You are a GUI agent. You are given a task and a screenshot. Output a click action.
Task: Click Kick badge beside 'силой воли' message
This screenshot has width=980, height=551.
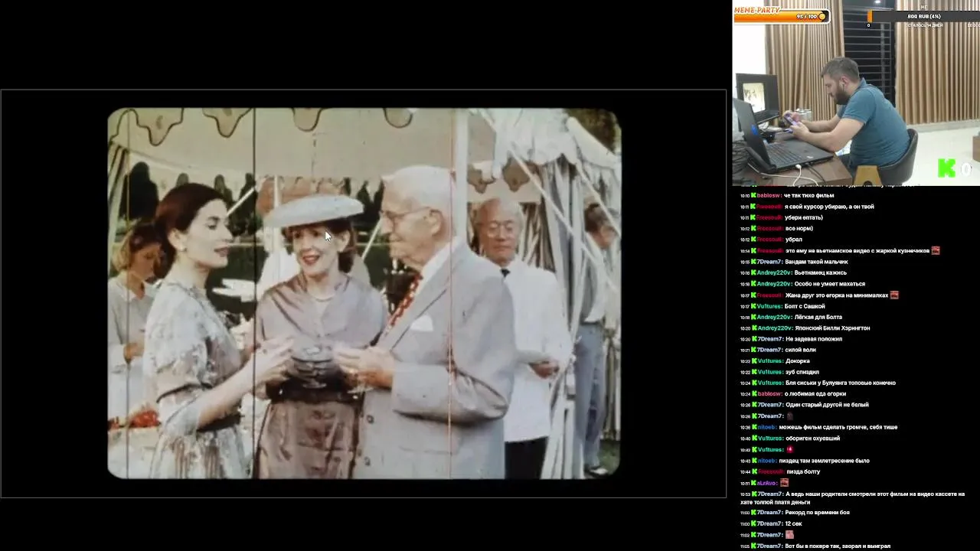(x=753, y=350)
